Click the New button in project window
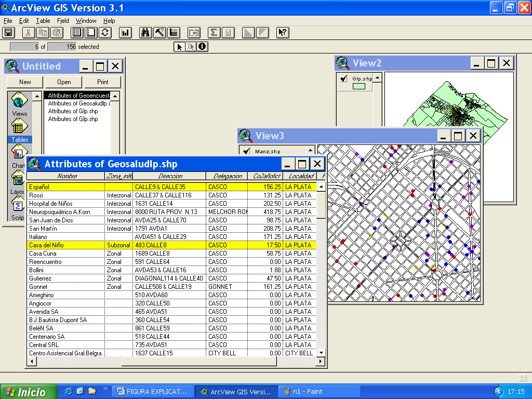This screenshot has height=399, width=532. click(x=25, y=82)
